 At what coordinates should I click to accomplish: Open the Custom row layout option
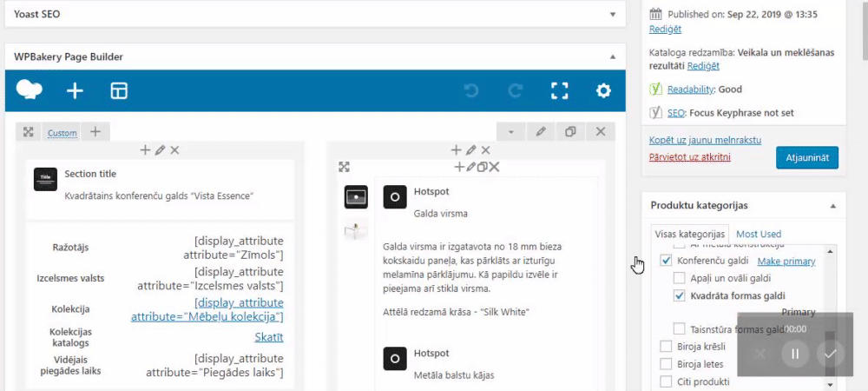point(62,133)
